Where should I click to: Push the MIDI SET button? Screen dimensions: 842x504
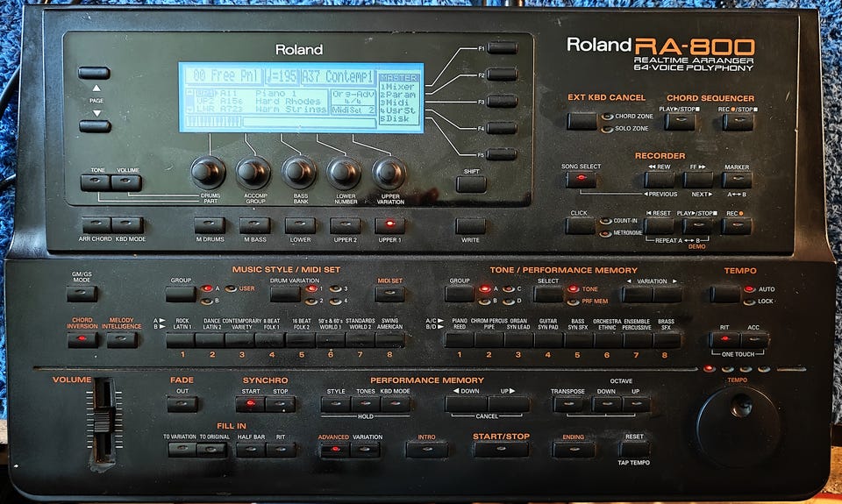tap(389, 295)
